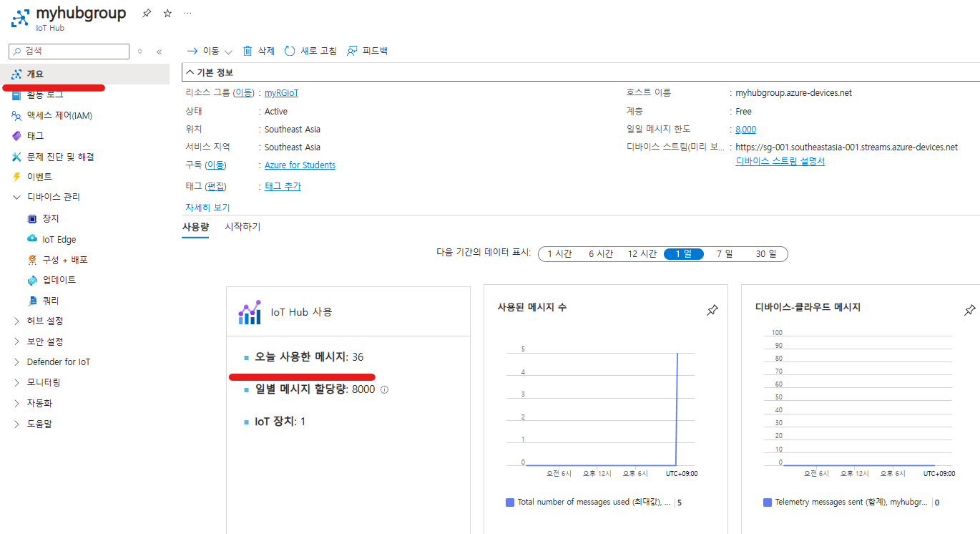
Task: Switch to the 시작하기 tab
Action: pyautogui.click(x=242, y=226)
